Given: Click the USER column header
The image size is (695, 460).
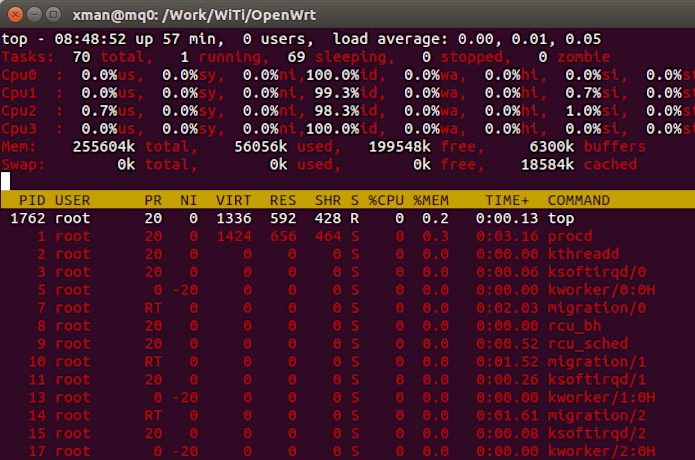Looking at the screenshot, I should [73, 199].
